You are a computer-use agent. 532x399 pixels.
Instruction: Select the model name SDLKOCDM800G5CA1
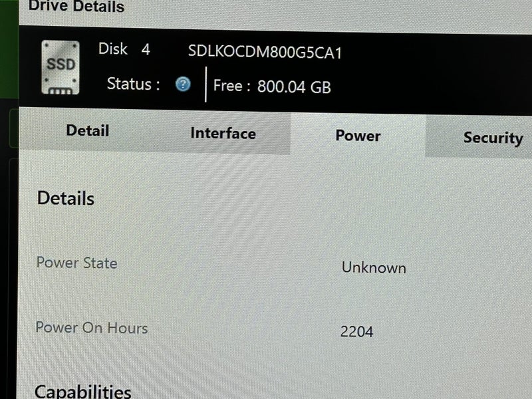(x=265, y=52)
